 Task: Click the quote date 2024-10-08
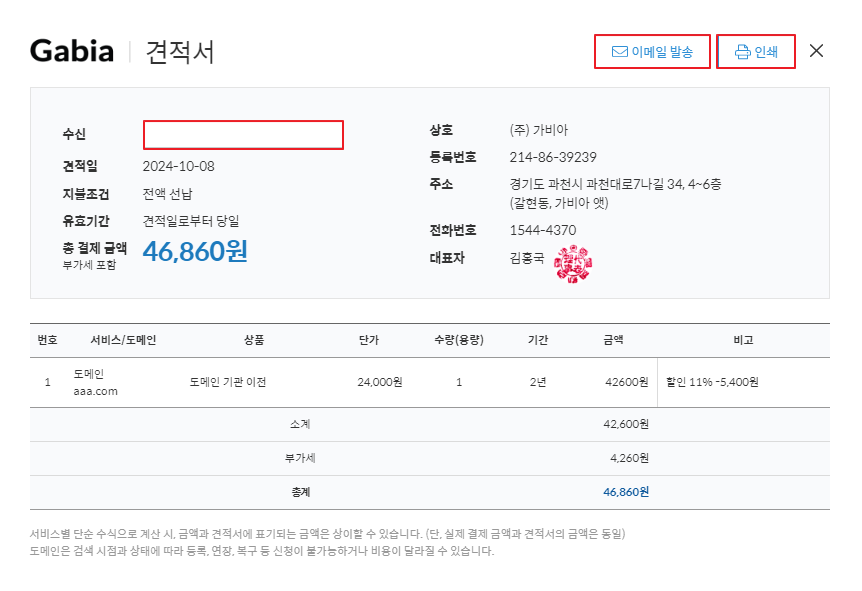pos(179,166)
